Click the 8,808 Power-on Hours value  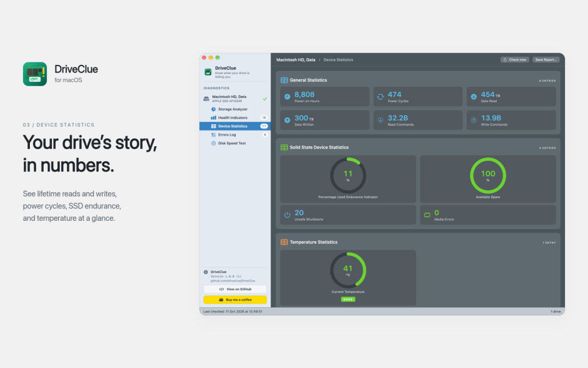[x=304, y=94]
